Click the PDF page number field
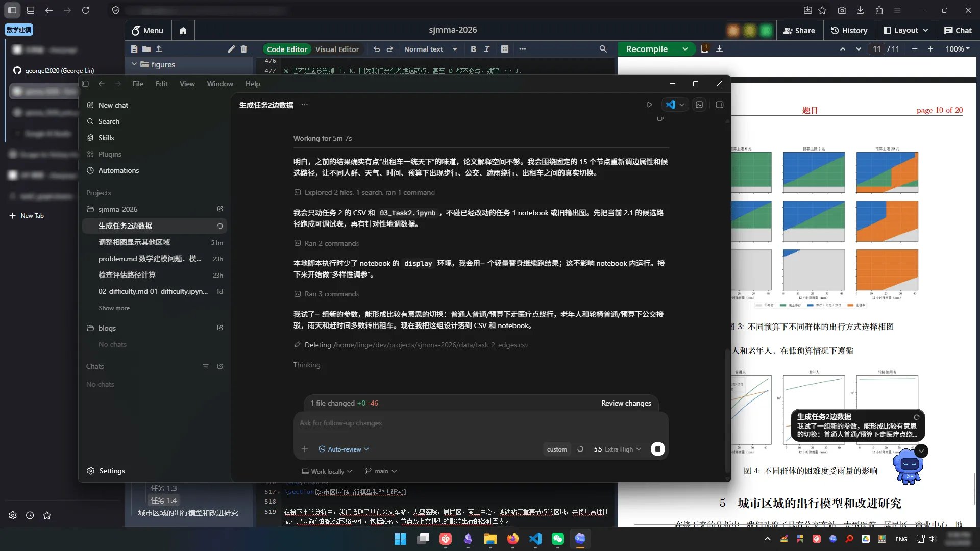The image size is (980, 551). [877, 49]
